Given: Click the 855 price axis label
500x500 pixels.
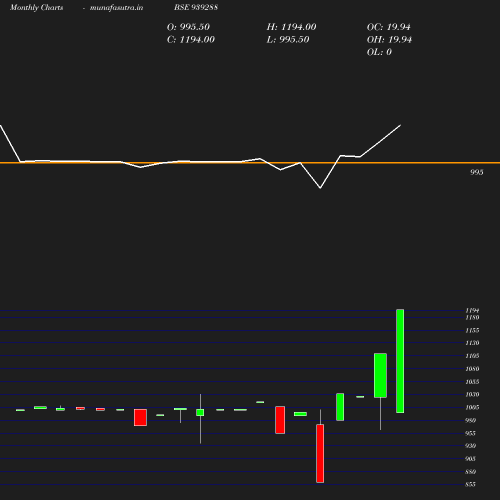Looking at the screenshot, I should click(x=470, y=484).
